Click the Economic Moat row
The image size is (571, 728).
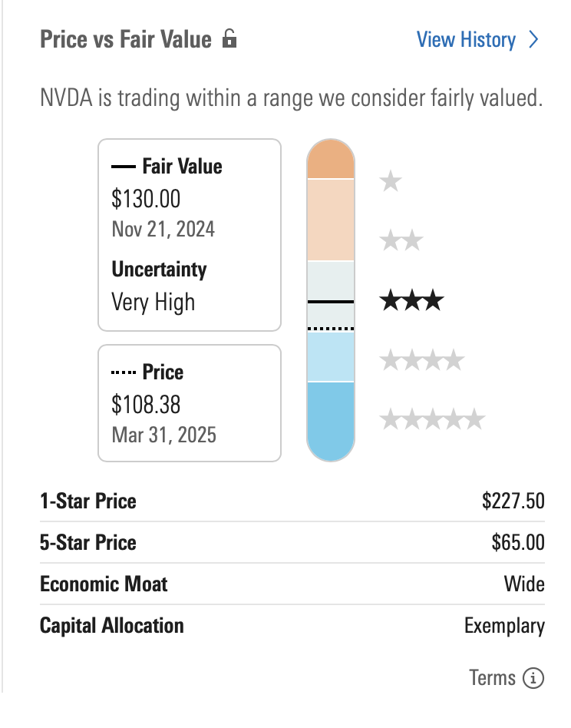(292, 584)
